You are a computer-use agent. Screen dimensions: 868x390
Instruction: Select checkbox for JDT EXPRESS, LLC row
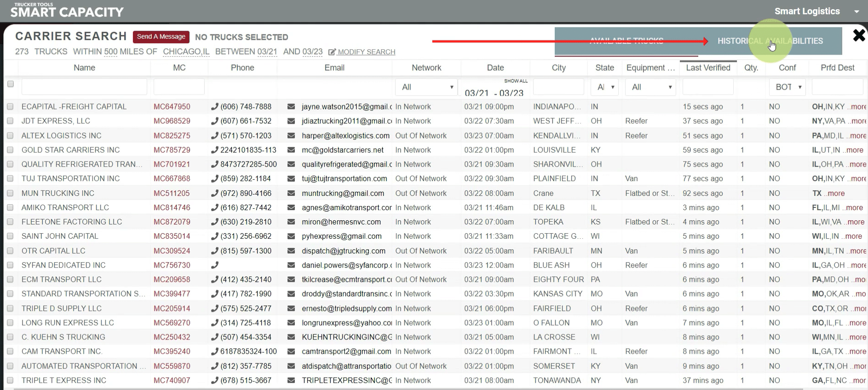tap(10, 121)
